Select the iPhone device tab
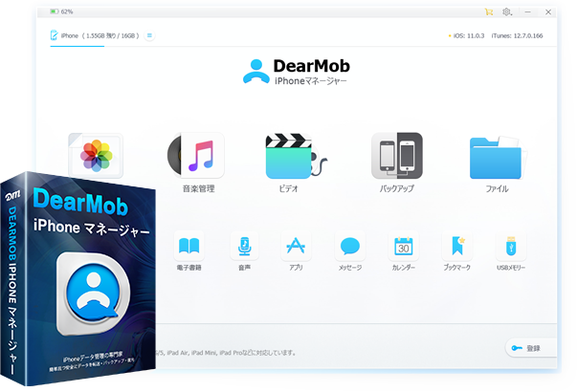The width and height of the screenshot is (577, 392). click(x=95, y=36)
